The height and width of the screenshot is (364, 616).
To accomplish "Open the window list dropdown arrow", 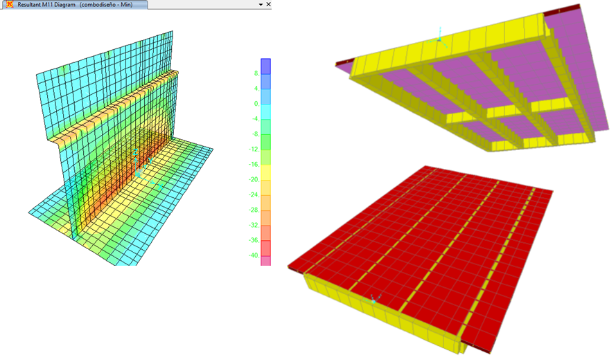I will tap(260, 4).
